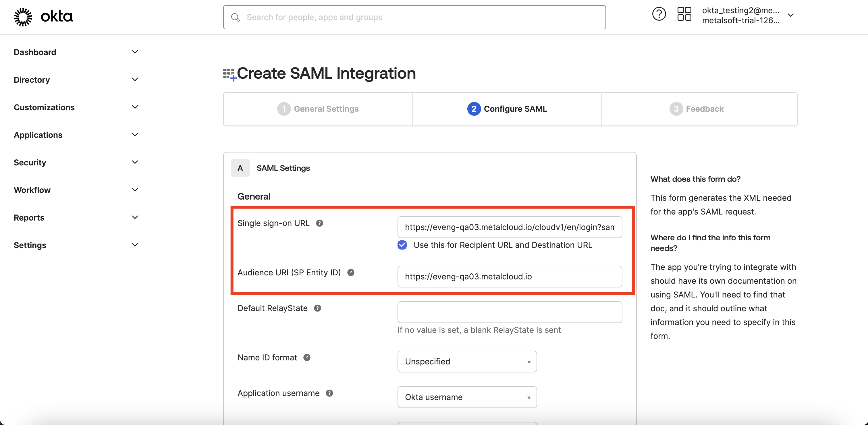The height and width of the screenshot is (425, 868).
Task: Open the Application username dropdown
Action: (x=467, y=397)
